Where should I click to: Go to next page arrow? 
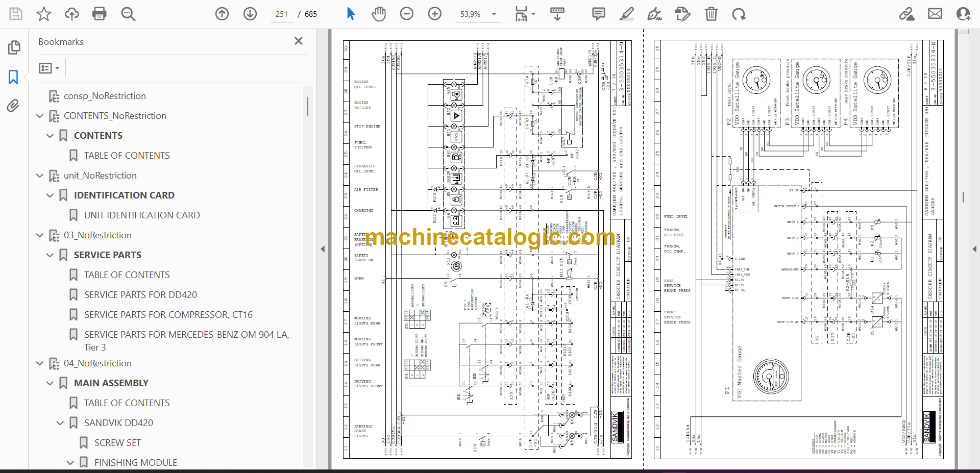pyautogui.click(x=250, y=14)
